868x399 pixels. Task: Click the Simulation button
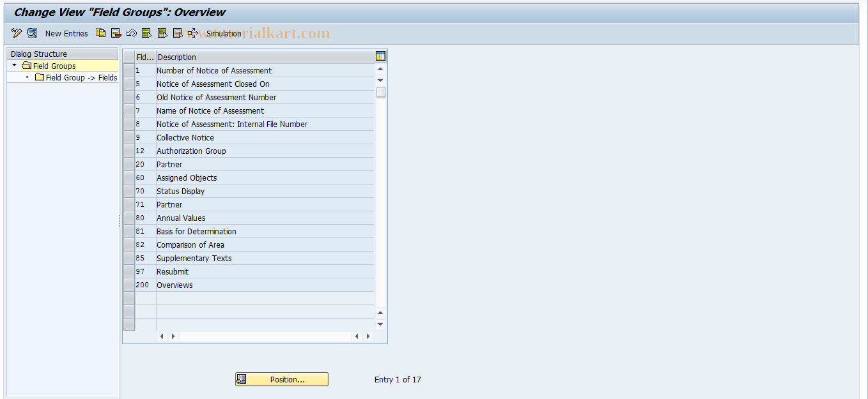click(224, 34)
